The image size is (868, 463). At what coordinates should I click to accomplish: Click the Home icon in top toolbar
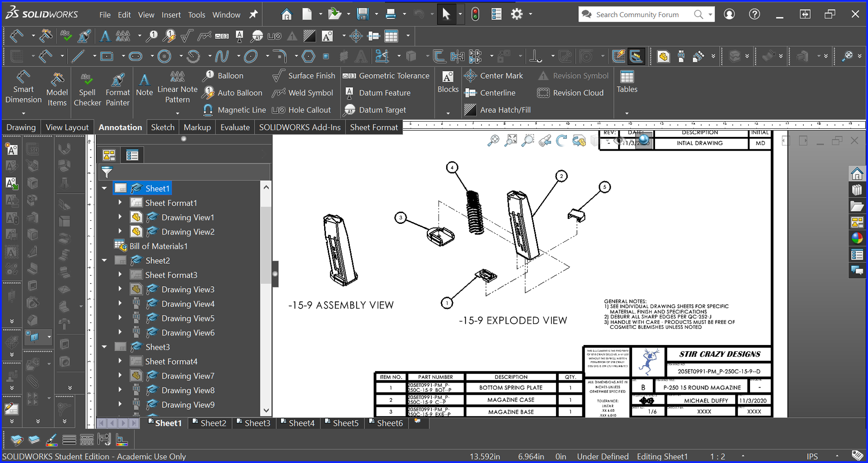pos(286,14)
